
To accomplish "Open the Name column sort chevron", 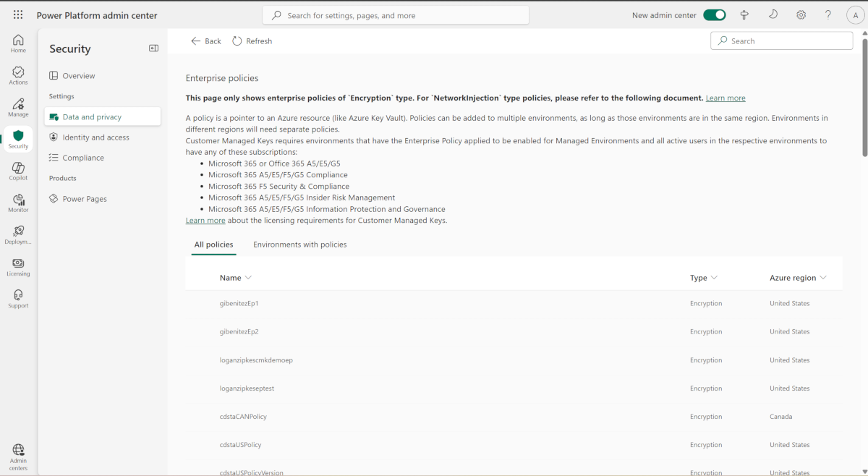I will 248,278.
